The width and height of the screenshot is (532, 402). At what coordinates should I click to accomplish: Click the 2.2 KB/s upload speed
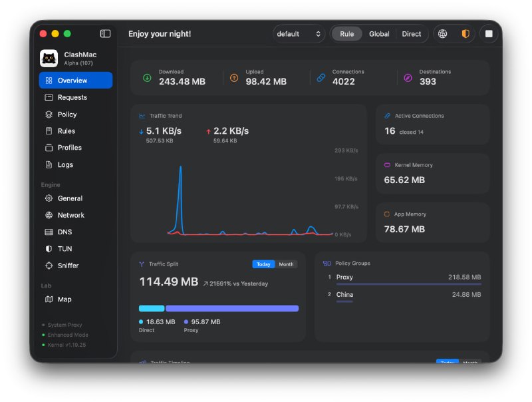coord(231,131)
